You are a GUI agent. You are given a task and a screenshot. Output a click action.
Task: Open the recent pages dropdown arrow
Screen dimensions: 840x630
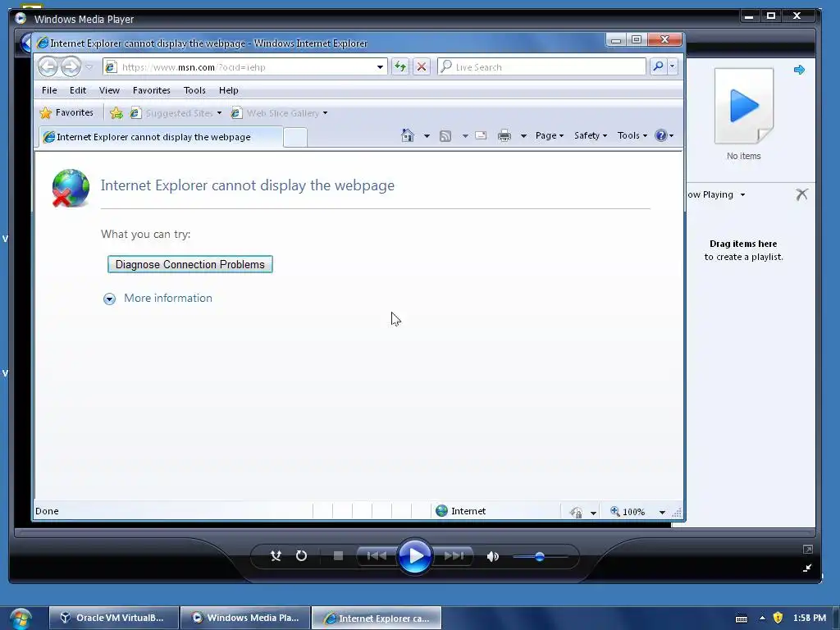coord(89,67)
